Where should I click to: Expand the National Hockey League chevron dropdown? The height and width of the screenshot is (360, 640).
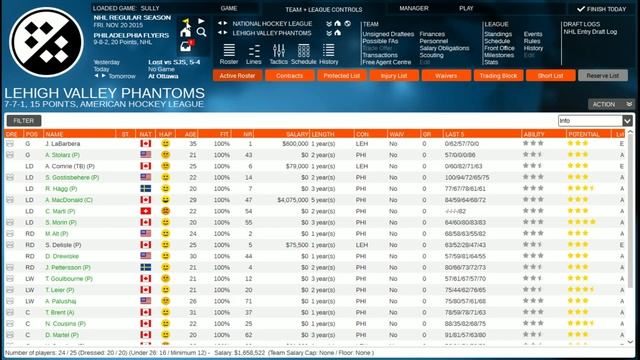[329, 24]
